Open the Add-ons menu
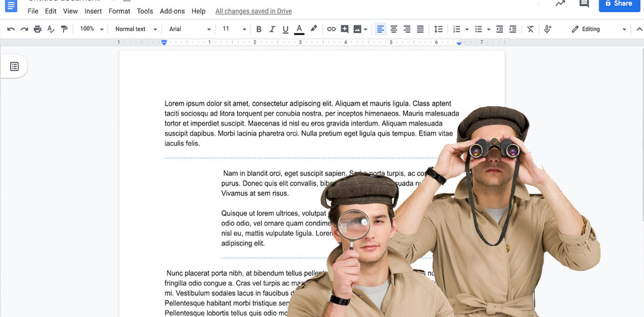This screenshot has width=644, height=317. [172, 11]
